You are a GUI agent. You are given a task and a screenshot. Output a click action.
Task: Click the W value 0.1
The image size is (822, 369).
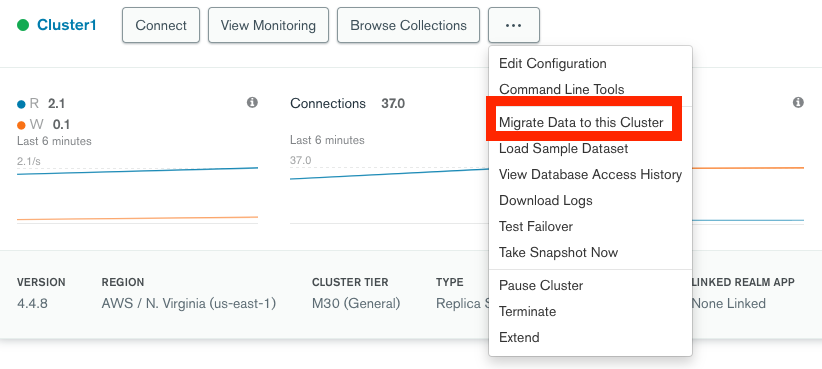pos(61,125)
